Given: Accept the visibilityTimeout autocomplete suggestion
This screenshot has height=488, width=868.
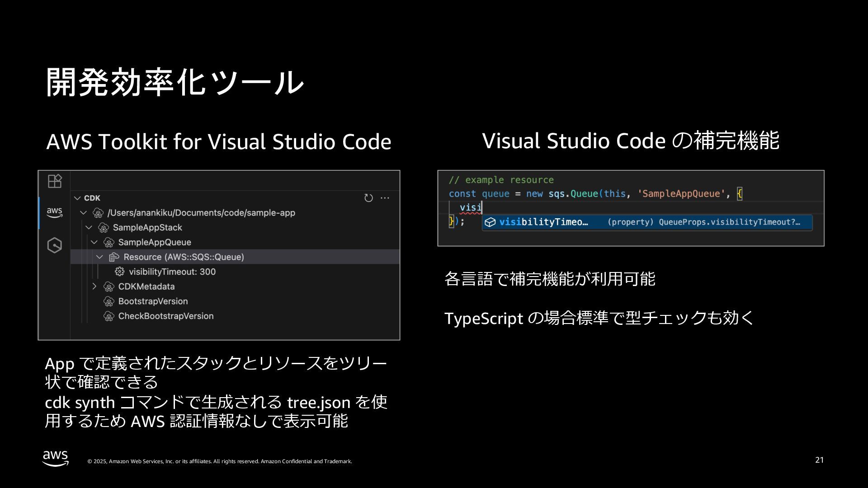Looking at the screenshot, I should click(x=647, y=222).
